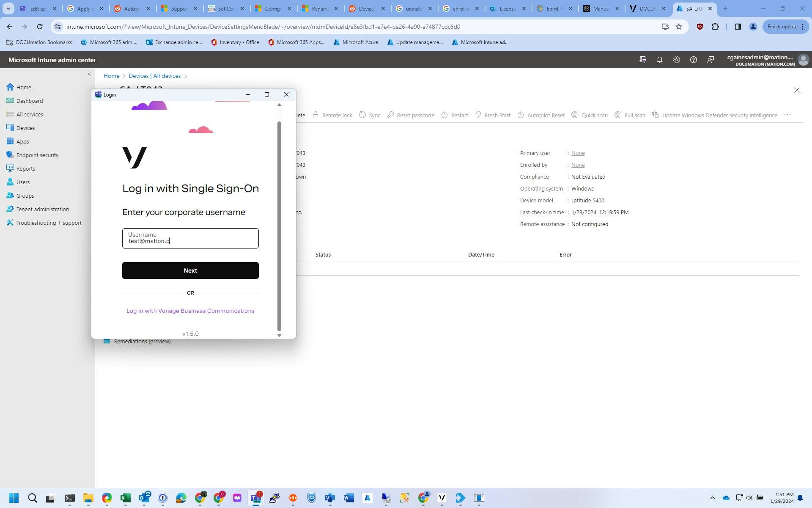The height and width of the screenshot is (508, 812).
Task: Click the Remote lock padlock icon
Action: tap(315, 115)
